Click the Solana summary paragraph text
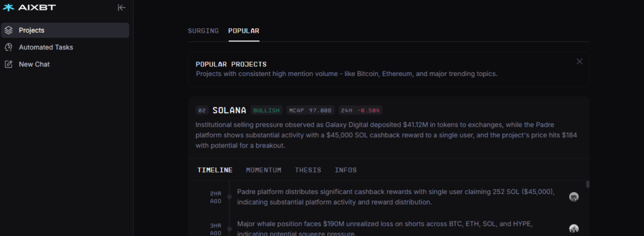The image size is (644, 236). (387, 135)
